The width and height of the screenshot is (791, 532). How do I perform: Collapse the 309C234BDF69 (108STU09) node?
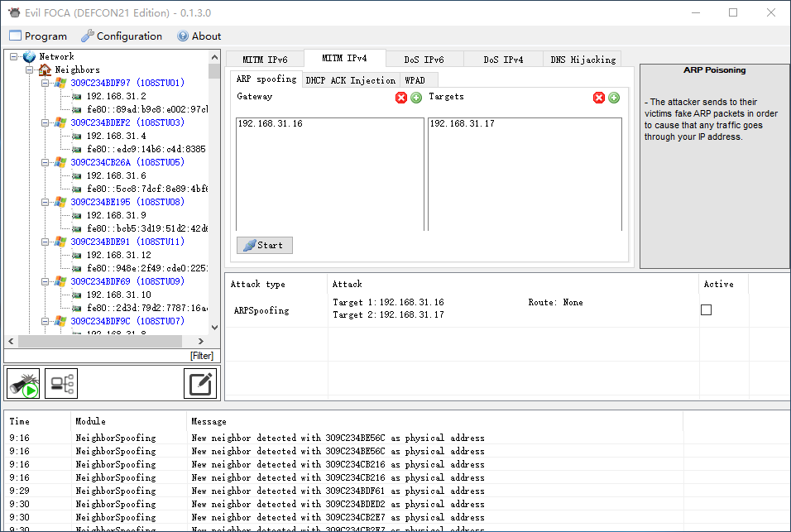tap(45, 281)
